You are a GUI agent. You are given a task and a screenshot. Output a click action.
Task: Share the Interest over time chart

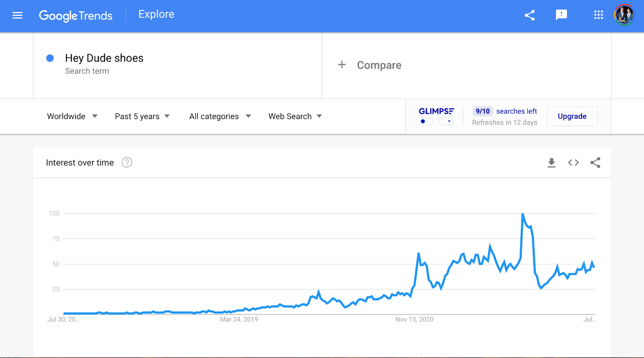[595, 163]
